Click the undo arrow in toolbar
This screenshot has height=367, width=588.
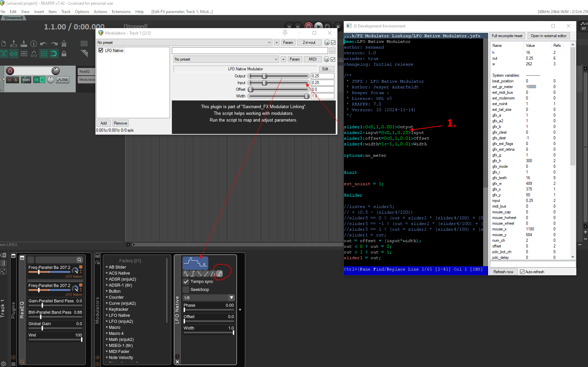(44, 44)
